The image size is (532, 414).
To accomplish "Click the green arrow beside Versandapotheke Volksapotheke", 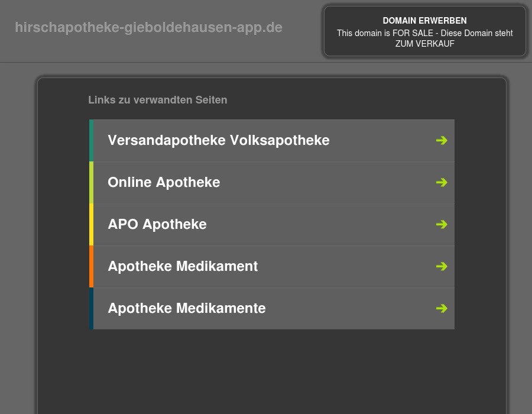I will [x=442, y=140].
